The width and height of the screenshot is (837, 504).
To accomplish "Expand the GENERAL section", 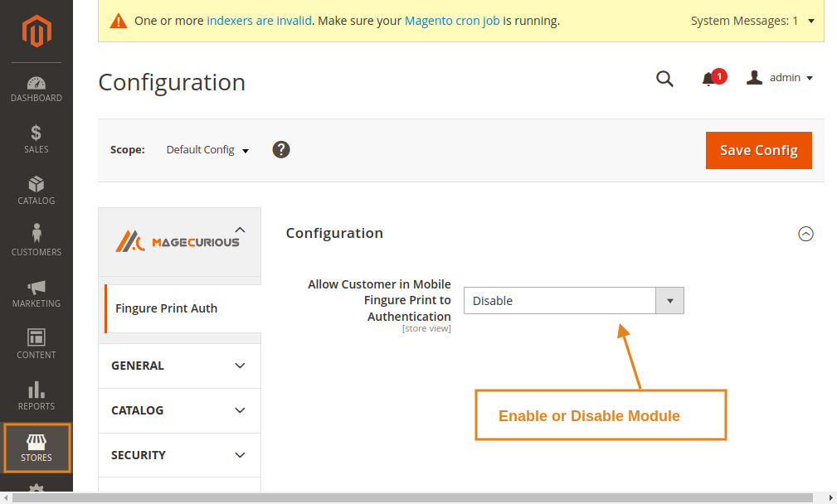I will click(179, 366).
